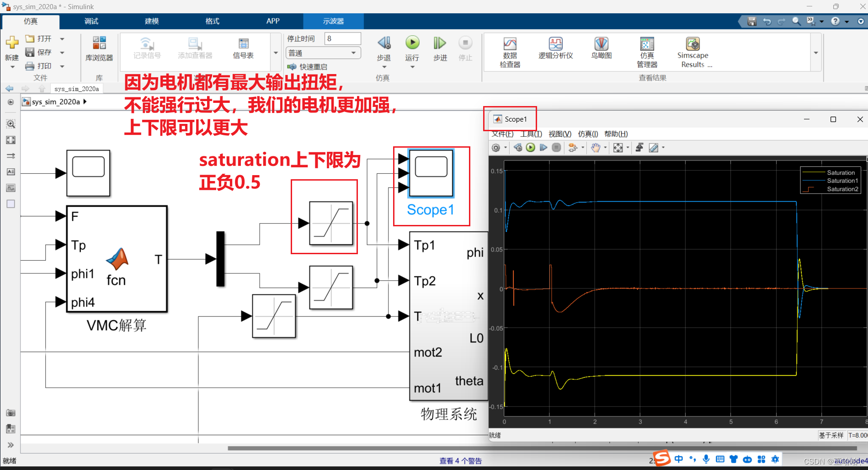The image size is (868, 470).
Task: Expand the Print (打印) dropdown arrow
Action: pos(62,66)
